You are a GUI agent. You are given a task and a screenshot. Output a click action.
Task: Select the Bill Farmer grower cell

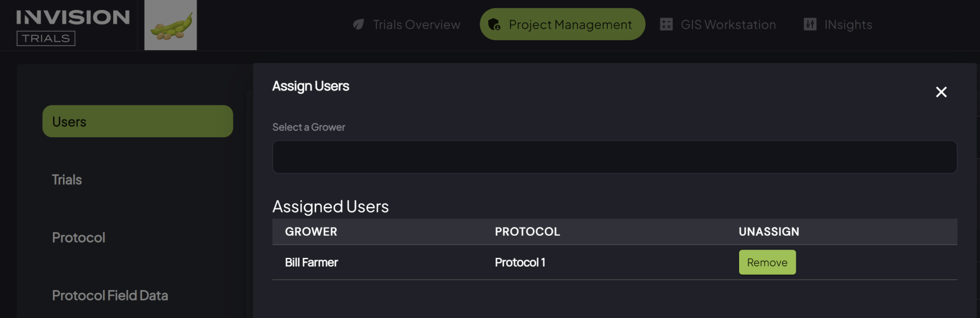click(311, 263)
